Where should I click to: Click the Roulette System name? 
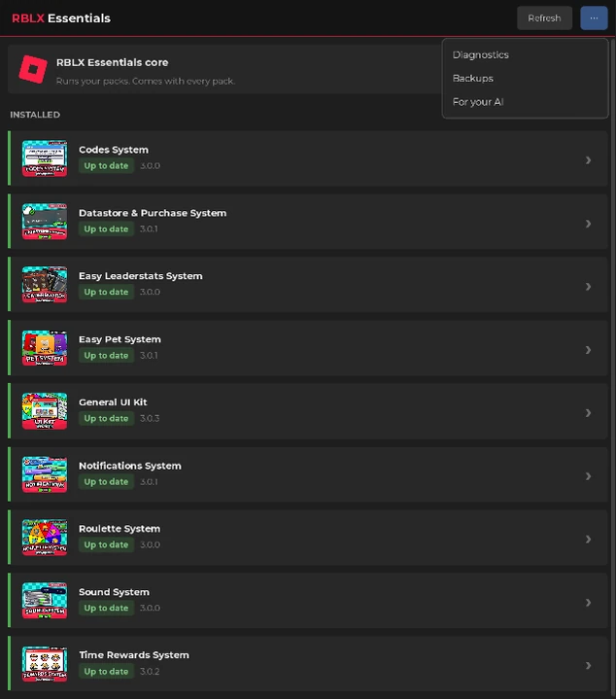click(x=120, y=529)
